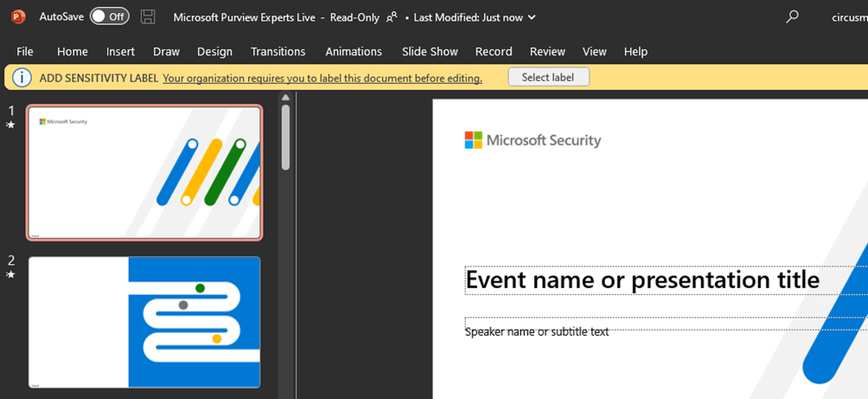Click the slide panel scrollbar up arrow

click(285, 98)
